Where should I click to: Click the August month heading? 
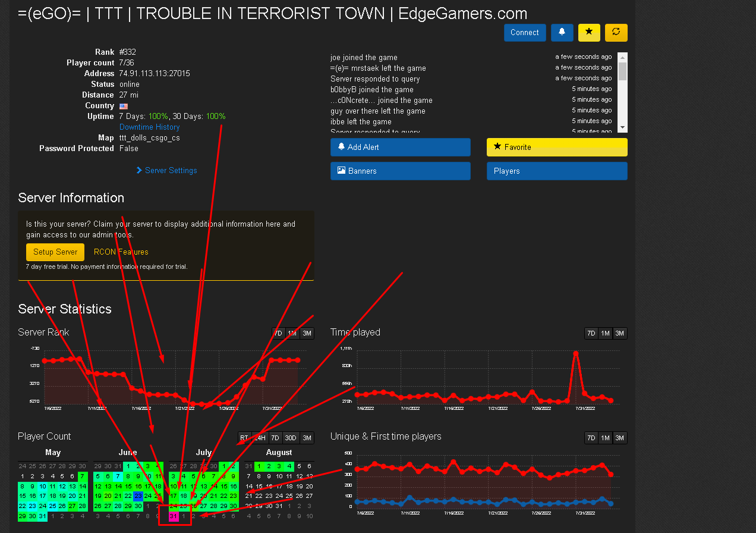click(x=279, y=453)
